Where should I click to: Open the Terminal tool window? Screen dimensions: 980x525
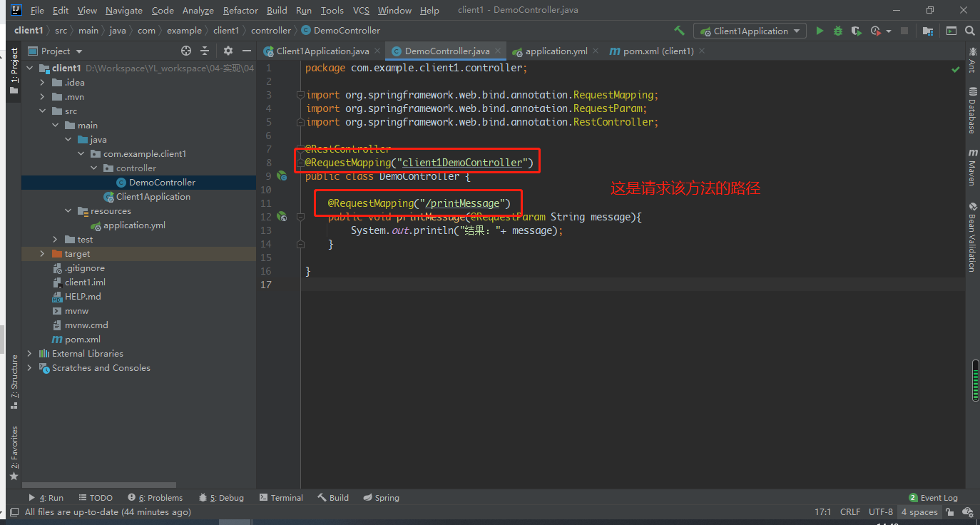click(x=281, y=497)
